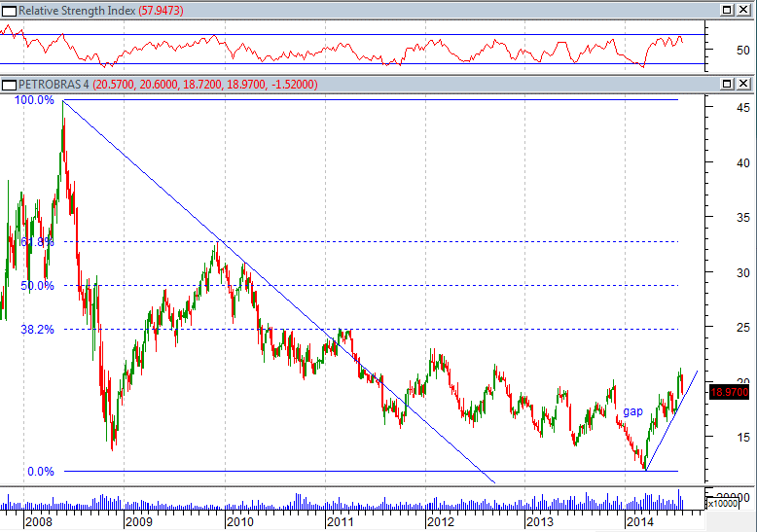Viewport: 757px width, 532px height.
Task: Click the 45 price axis value
Action: pos(743,108)
